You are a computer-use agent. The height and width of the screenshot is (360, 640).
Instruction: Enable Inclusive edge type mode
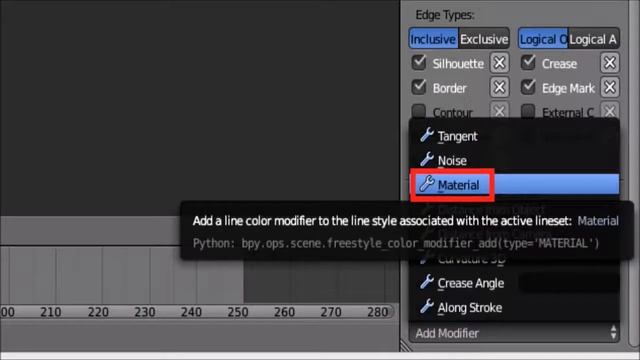pos(433,39)
